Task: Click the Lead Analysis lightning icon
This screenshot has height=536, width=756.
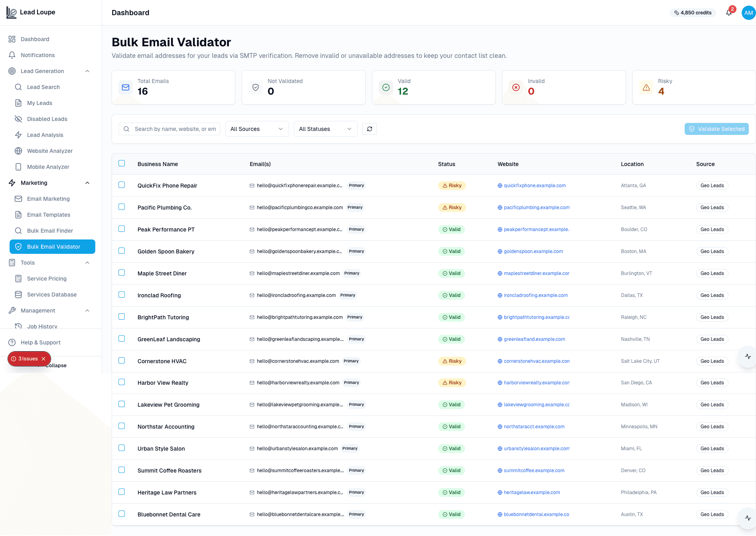Action: [18, 135]
